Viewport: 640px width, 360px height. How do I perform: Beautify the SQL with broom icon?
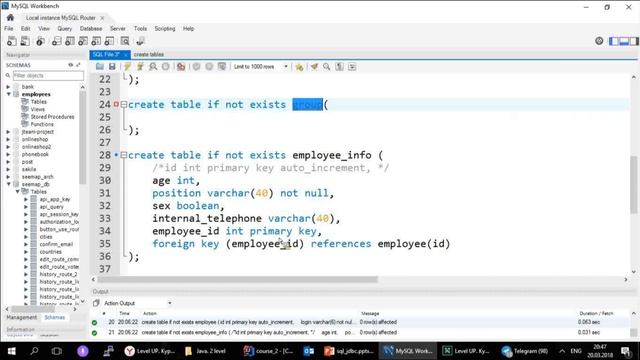314,67
